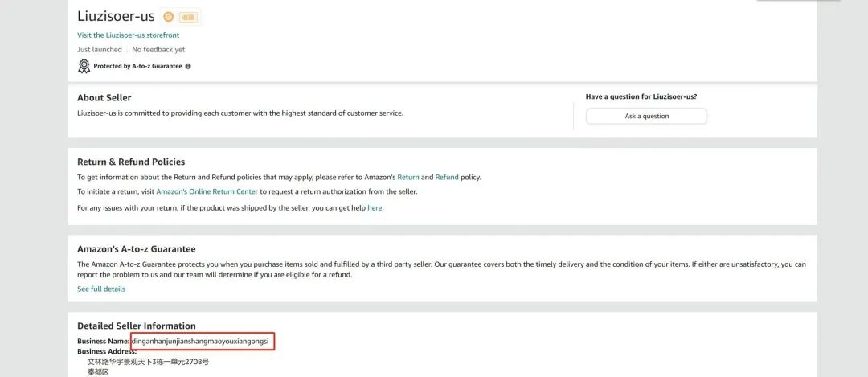
Task: Open Amazon's Return policy link
Action: (x=408, y=177)
